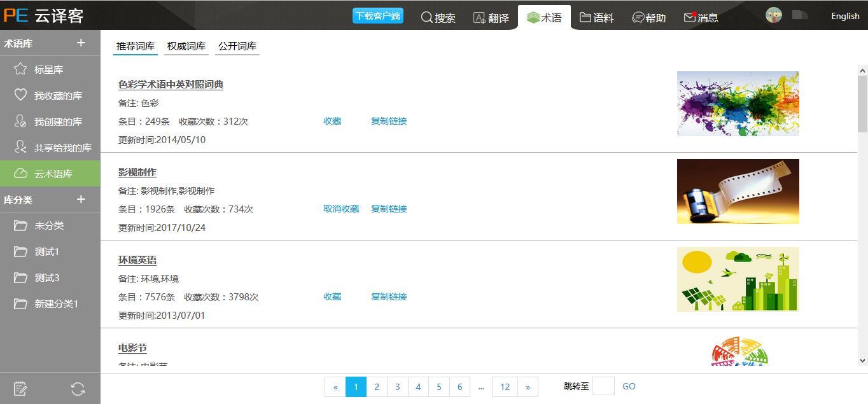This screenshot has width=868, height=404.
Task: Add a new 库分类 with plus icon
Action: (81, 199)
